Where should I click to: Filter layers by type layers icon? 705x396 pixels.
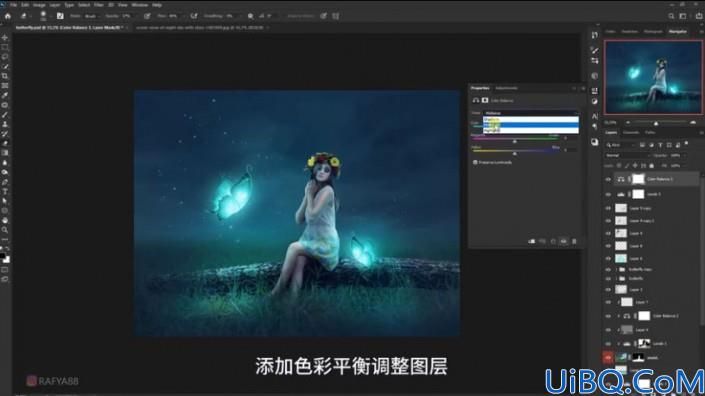(660, 145)
